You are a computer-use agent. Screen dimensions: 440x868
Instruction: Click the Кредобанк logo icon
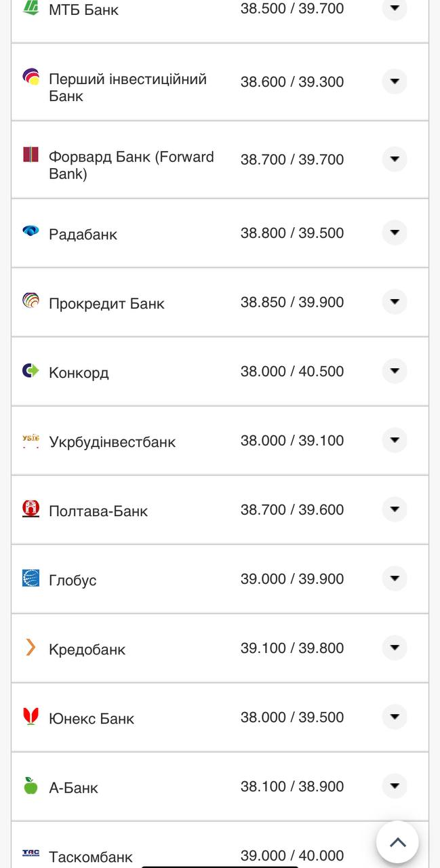point(31,648)
